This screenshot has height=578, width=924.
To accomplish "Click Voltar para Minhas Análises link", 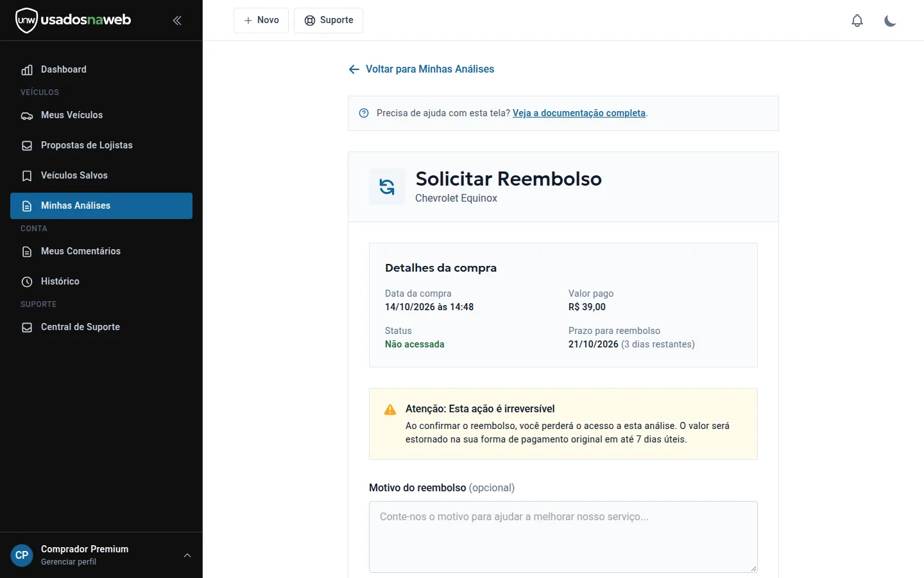I will click(421, 69).
